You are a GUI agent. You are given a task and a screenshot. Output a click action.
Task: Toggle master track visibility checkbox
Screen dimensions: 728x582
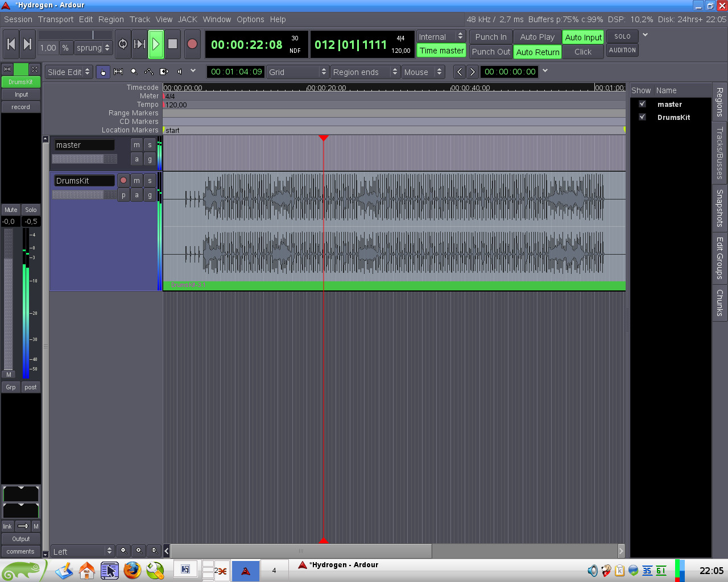[x=642, y=104]
